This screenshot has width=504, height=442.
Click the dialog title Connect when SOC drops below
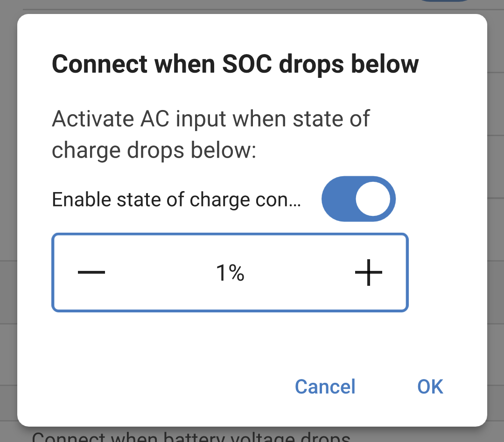click(235, 64)
